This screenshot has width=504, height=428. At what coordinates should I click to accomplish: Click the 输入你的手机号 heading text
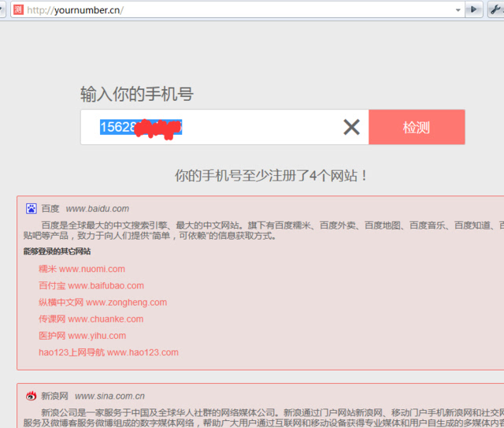pyautogui.click(x=137, y=95)
